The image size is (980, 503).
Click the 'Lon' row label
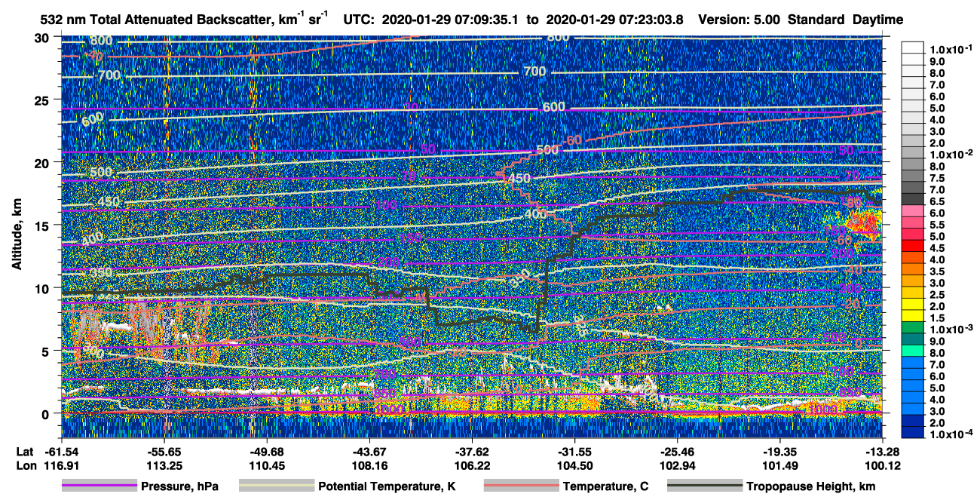[x=25, y=466]
